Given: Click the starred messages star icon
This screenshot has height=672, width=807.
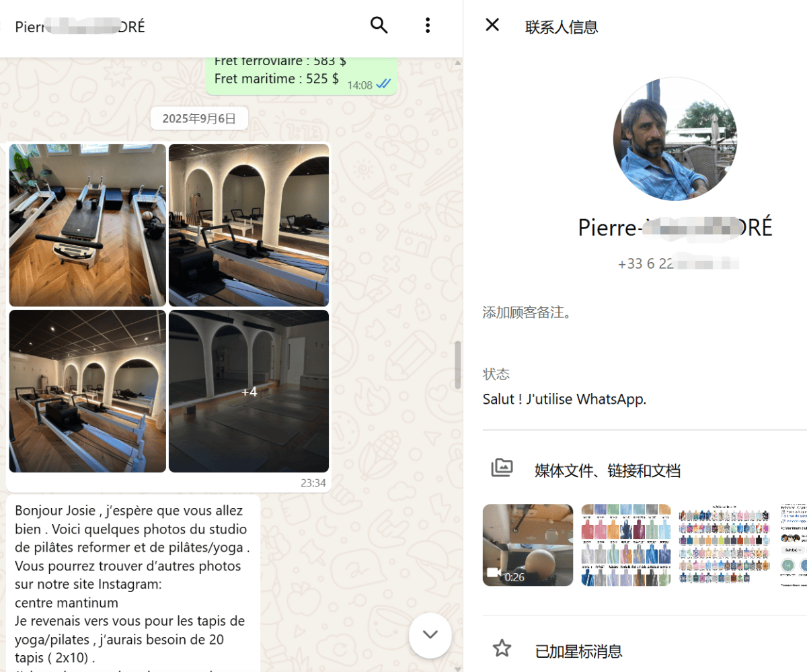Looking at the screenshot, I should [502, 648].
